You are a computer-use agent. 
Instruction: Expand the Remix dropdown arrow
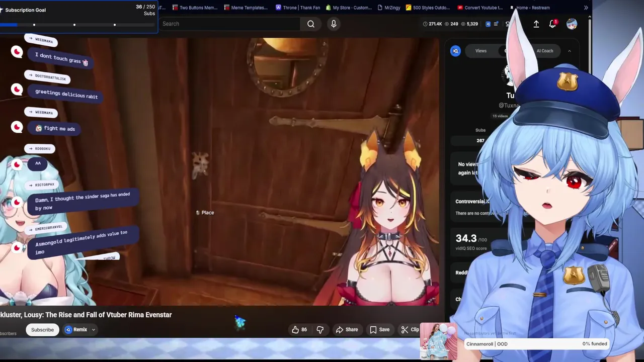coord(94,330)
